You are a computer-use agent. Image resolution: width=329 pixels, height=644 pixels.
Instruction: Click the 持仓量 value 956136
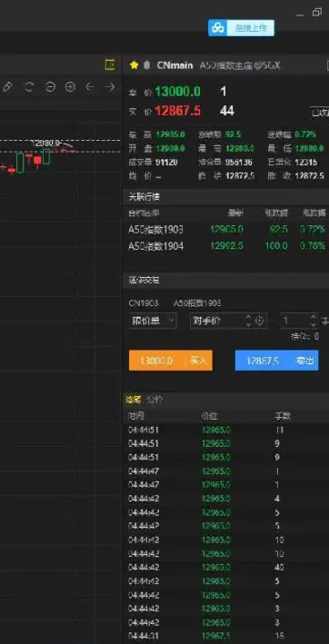tap(239, 163)
